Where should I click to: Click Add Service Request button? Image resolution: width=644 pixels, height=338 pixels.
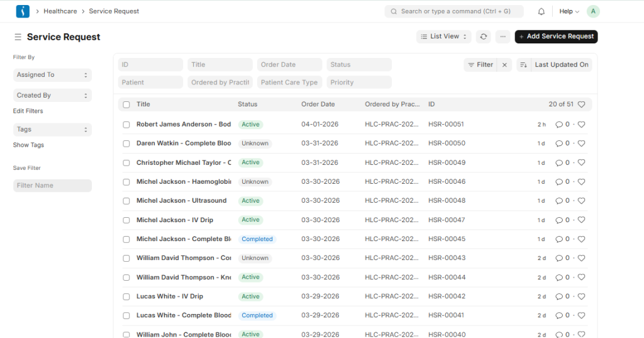coord(556,37)
